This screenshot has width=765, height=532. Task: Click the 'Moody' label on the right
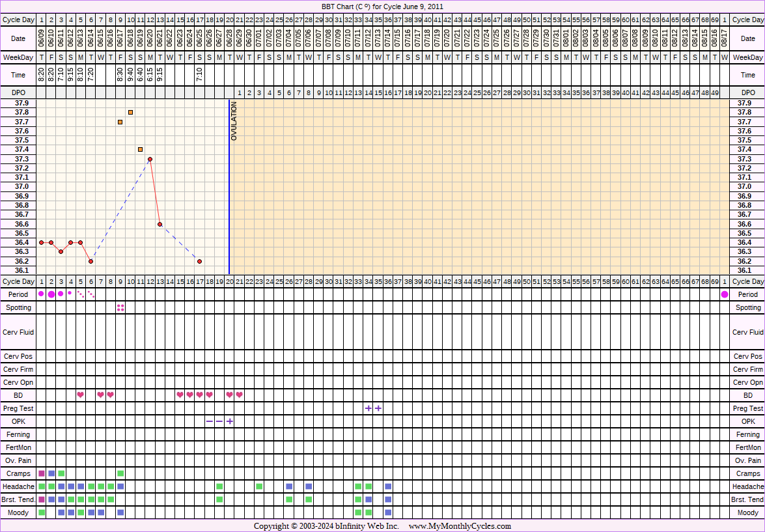pos(748,512)
